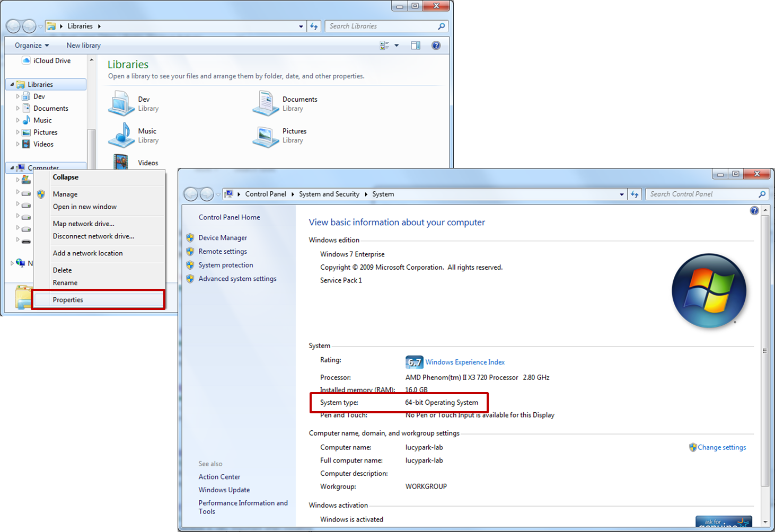The width and height of the screenshot is (775, 532).
Task: Select Properties in the context menu
Action: (99, 300)
